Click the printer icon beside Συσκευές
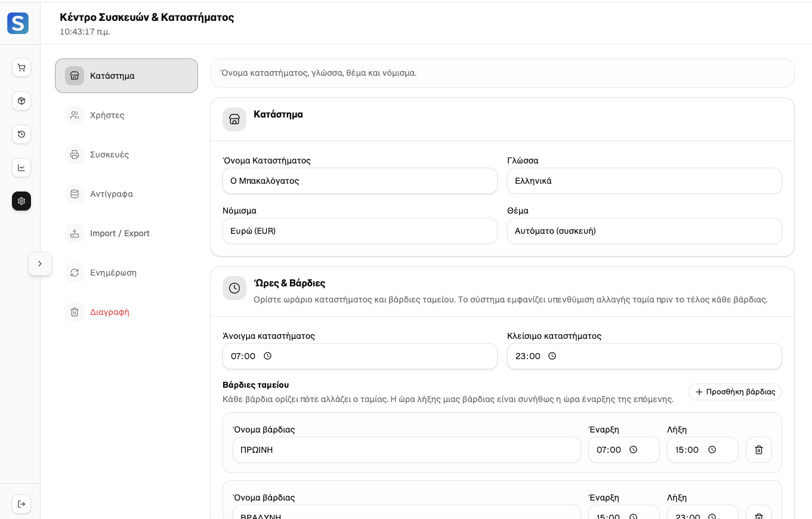This screenshot has width=812, height=519. point(75,155)
